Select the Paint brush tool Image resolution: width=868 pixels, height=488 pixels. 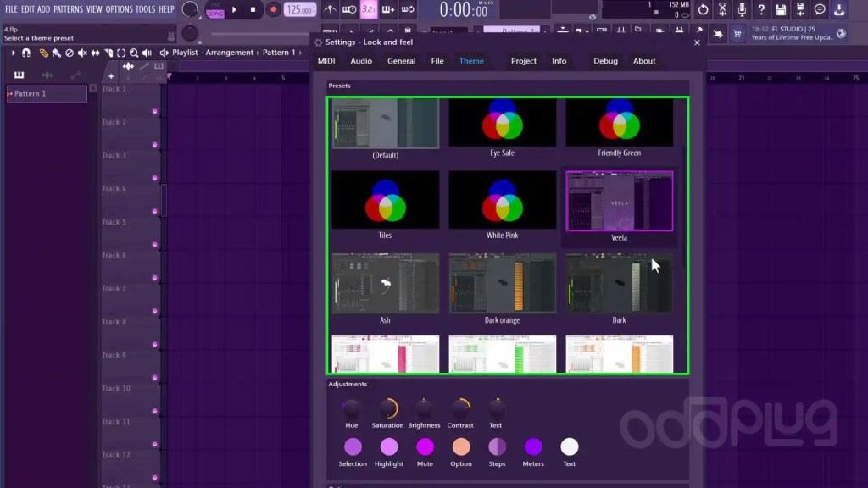57,53
